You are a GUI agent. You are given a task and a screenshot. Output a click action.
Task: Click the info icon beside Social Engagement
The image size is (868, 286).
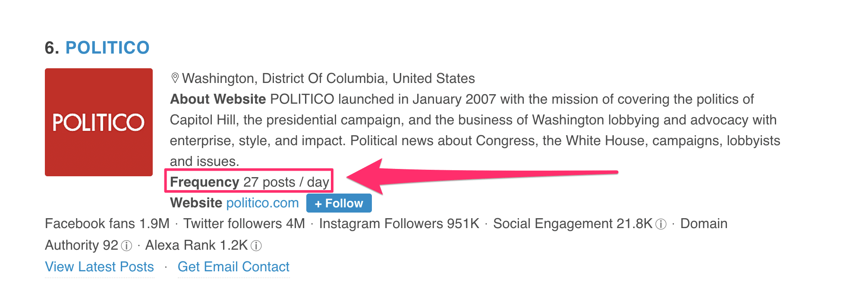(x=661, y=224)
